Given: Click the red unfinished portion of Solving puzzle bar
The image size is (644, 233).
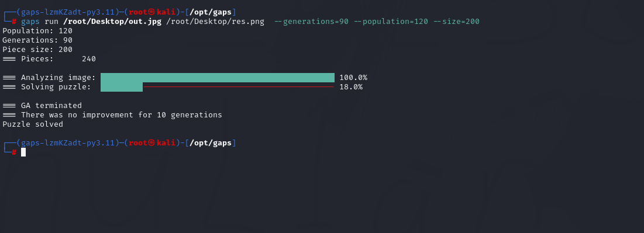Looking at the screenshot, I should [x=239, y=87].
